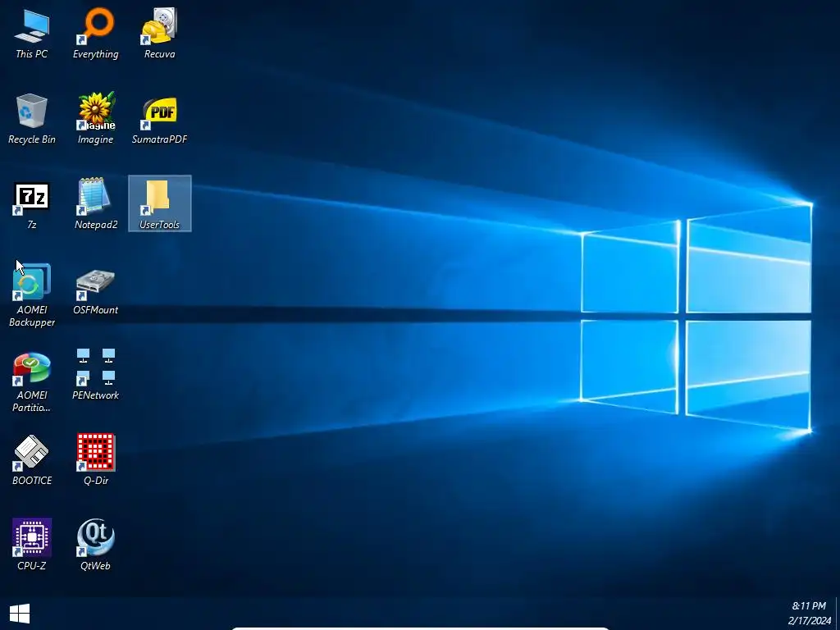Click the 7z archive shortcut
Image resolution: width=840 pixels, height=630 pixels.
point(32,204)
